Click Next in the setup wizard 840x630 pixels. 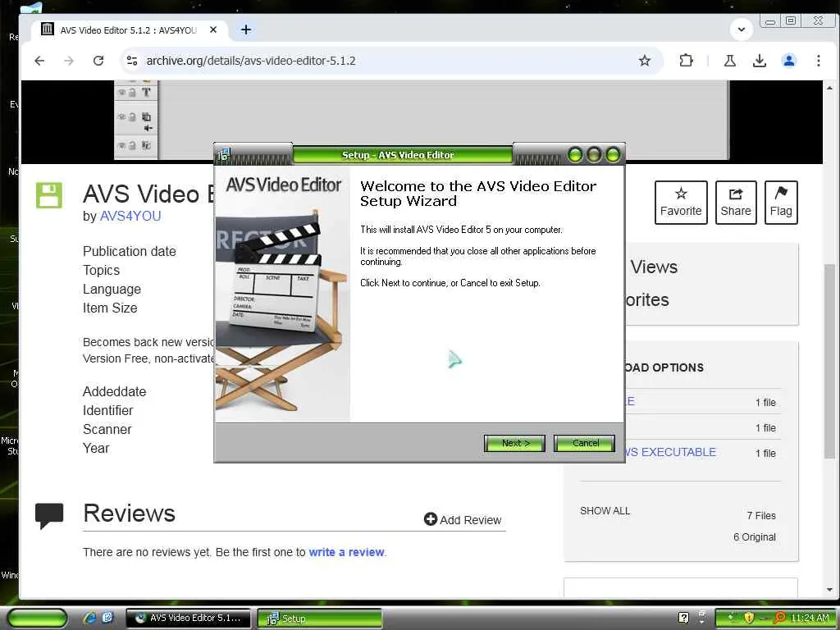click(514, 443)
